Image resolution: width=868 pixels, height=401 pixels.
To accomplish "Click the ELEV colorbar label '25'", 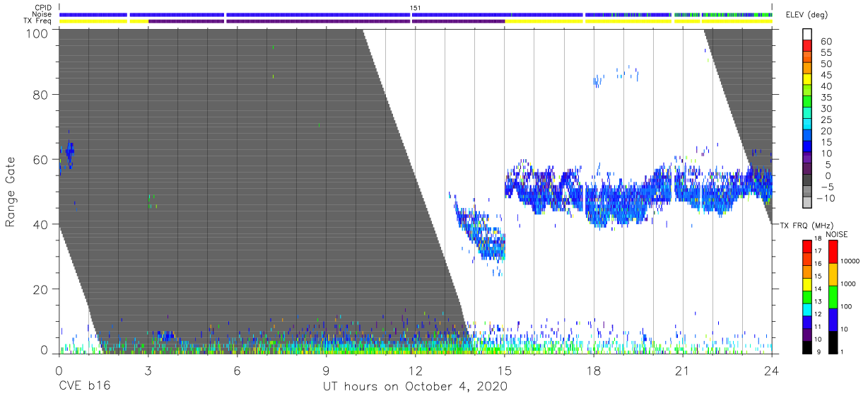I will click(826, 120).
